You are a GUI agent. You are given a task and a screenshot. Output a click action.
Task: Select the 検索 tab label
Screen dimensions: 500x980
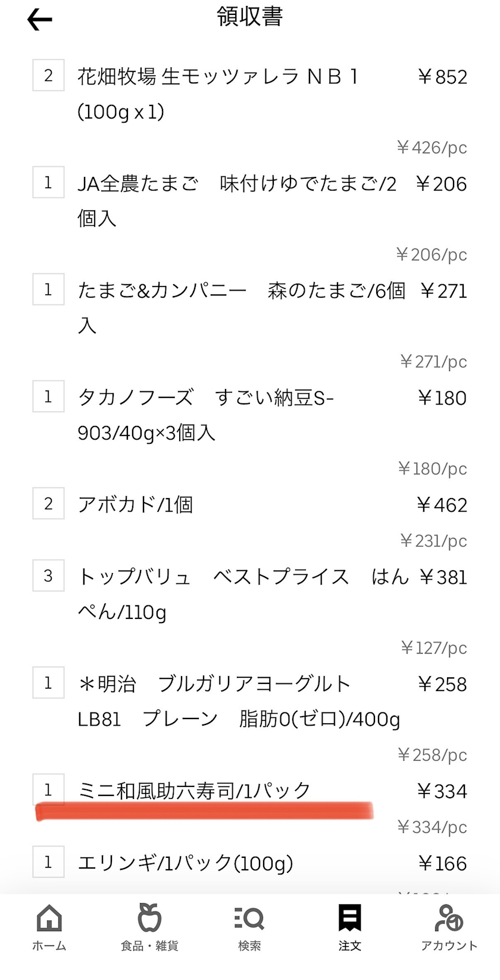pos(249,946)
